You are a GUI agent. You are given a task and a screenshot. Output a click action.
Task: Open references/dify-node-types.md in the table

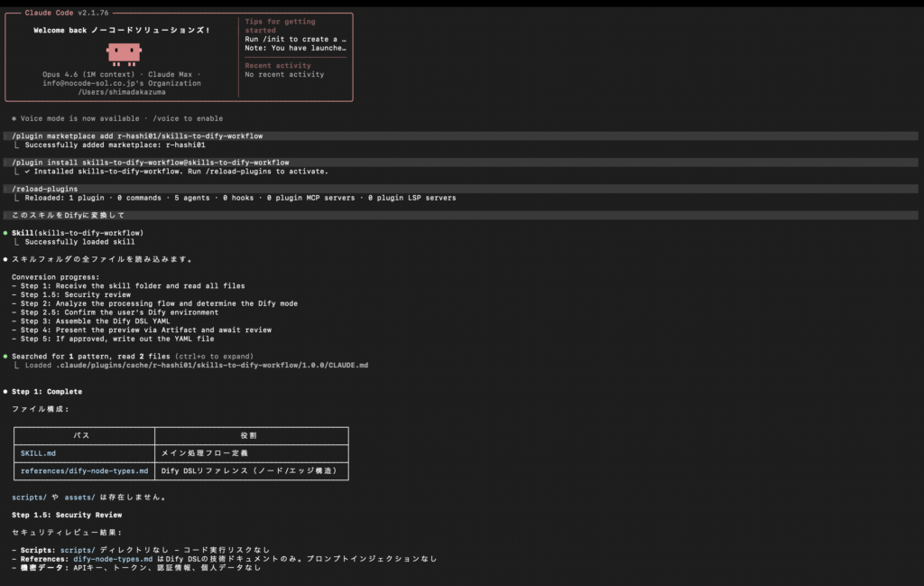click(85, 471)
